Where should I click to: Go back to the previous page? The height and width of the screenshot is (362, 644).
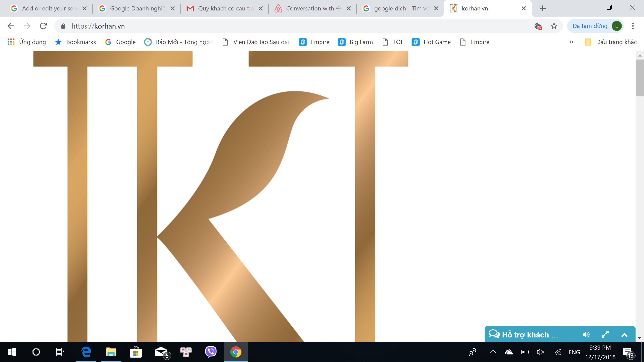11,26
